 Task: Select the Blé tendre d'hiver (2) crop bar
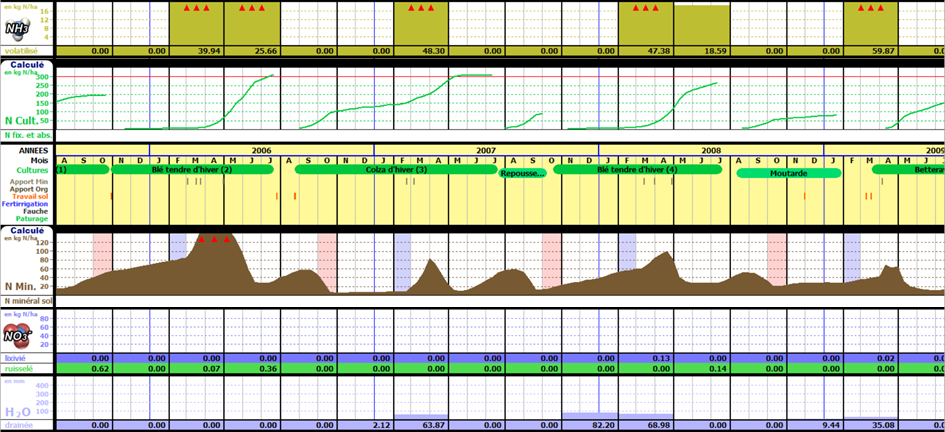click(191, 170)
